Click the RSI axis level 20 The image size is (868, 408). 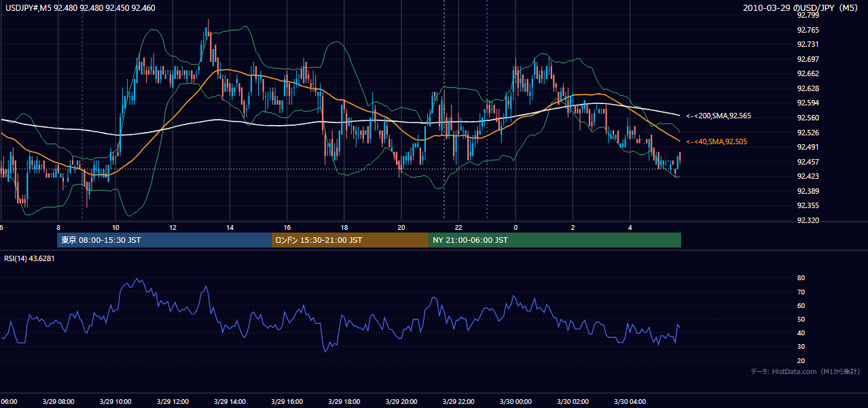point(801,360)
